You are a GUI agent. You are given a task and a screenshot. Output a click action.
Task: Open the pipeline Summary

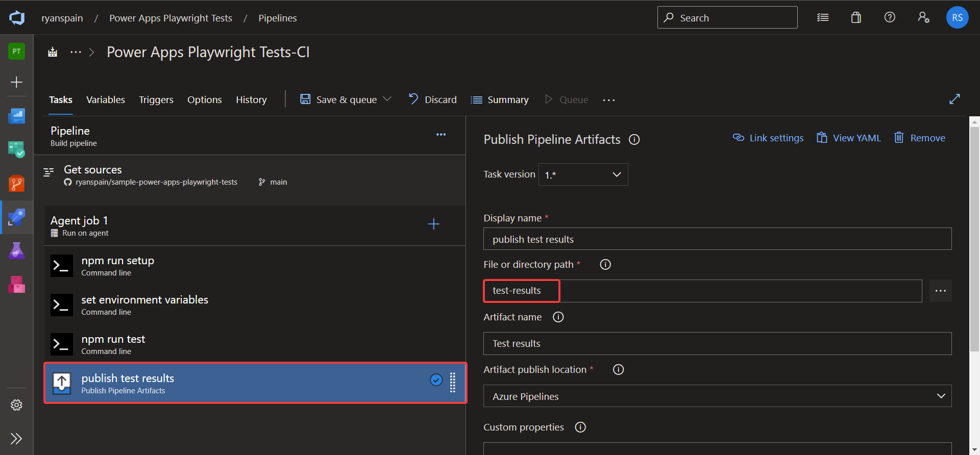500,99
